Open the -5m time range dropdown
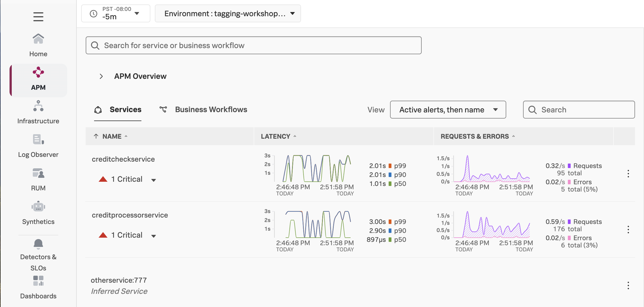 pos(116,13)
